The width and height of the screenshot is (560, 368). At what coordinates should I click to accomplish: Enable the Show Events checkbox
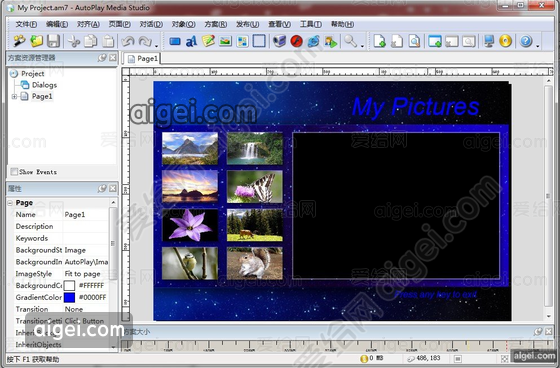[14, 172]
